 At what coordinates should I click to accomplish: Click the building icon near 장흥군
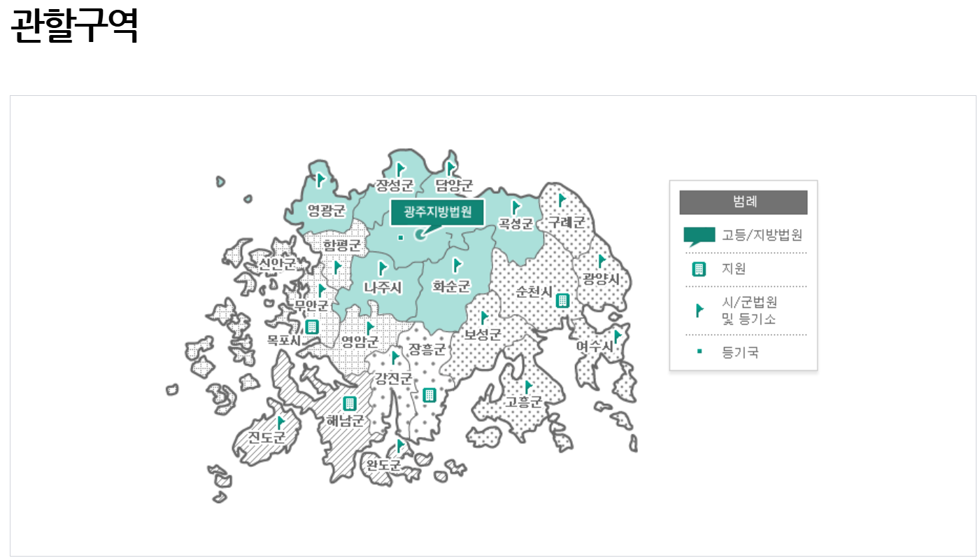pyautogui.click(x=429, y=393)
